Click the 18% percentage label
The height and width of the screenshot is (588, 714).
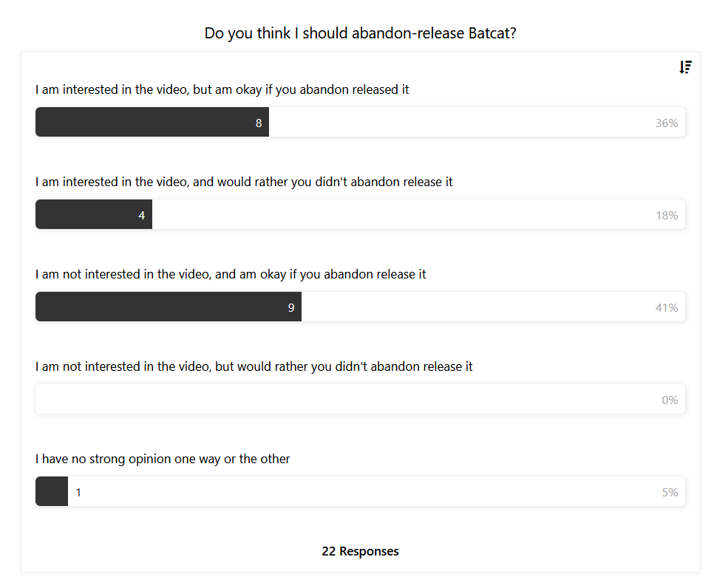click(667, 216)
